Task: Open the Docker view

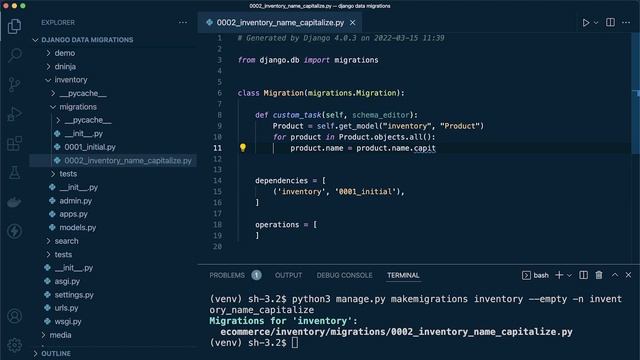Action: pyautogui.click(x=14, y=202)
